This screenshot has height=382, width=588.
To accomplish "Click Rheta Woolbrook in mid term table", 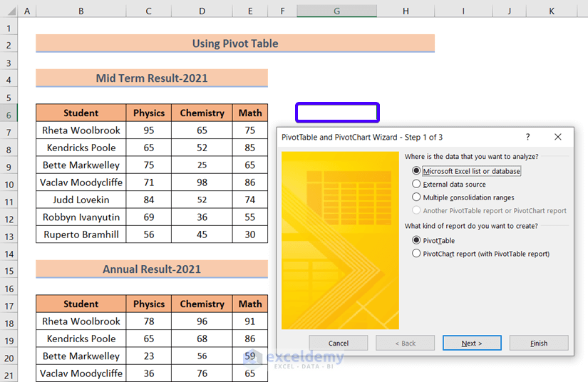I will pyautogui.click(x=81, y=130).
